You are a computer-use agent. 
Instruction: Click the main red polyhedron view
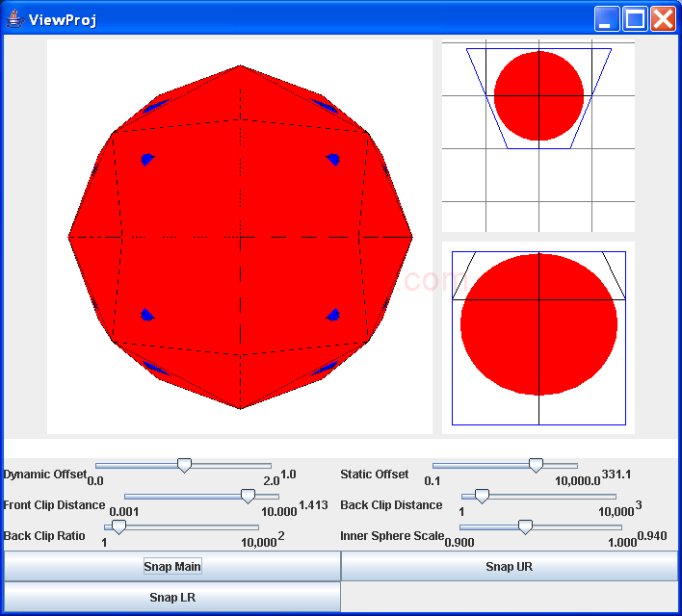click(x=240, y=237)
